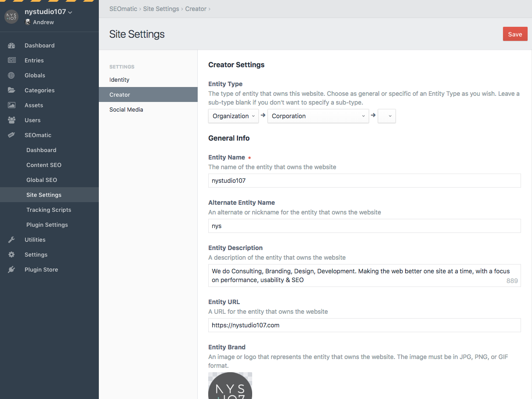Click the Entity Name input field
The height and width of the screenshot is (399, 532).
(364, 181)
